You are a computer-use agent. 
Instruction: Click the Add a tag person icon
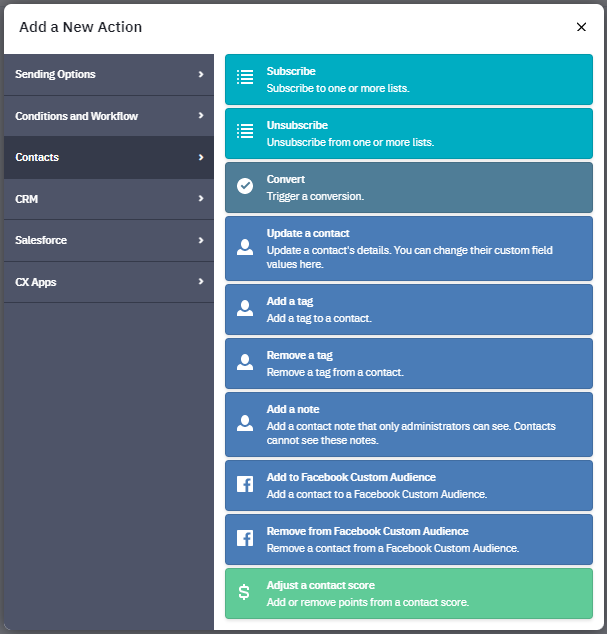[245, 308]
